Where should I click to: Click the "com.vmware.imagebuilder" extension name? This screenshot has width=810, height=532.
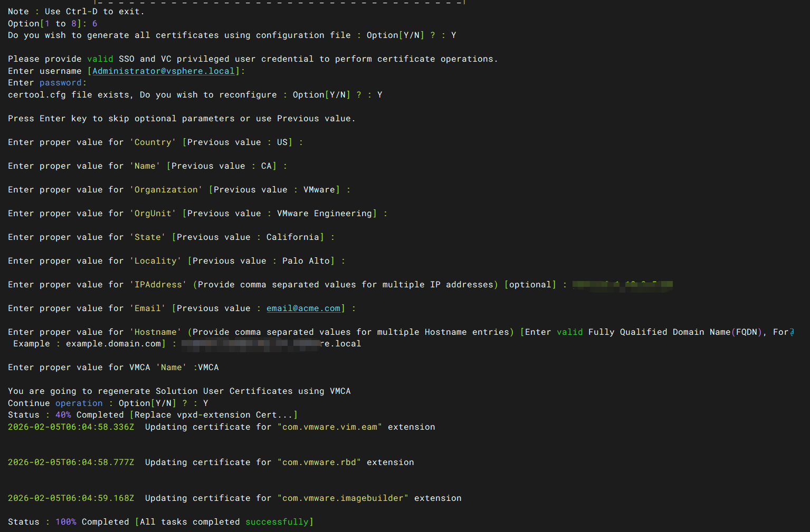(342, 498)
